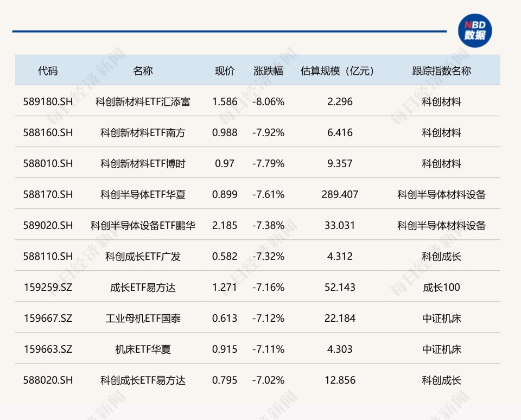This screenshot has width=521, height=420.
Task: Click the 代码 column header
Action: [x=48, y=71]
